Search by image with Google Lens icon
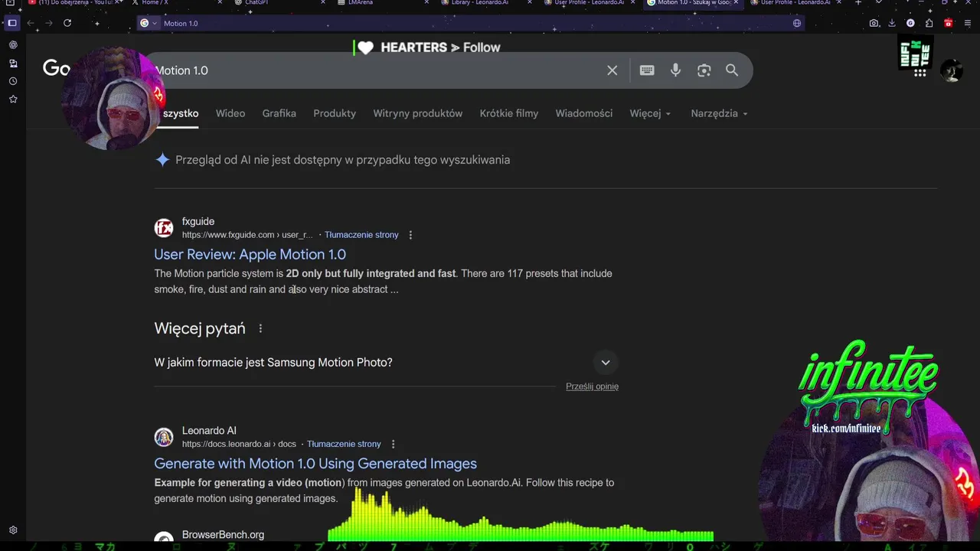Screen dimensions: 980x551 coord(704,70)
